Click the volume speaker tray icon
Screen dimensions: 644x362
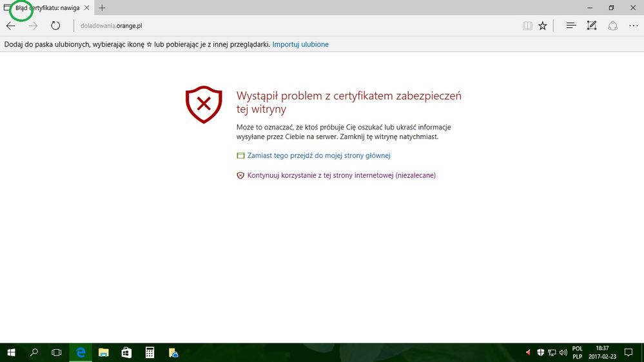(x=563, y=352)
